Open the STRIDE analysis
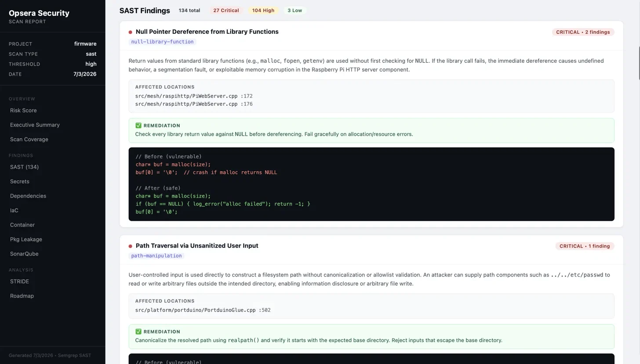The height and width of the screenshot is (364, 640). pos(19,281)
